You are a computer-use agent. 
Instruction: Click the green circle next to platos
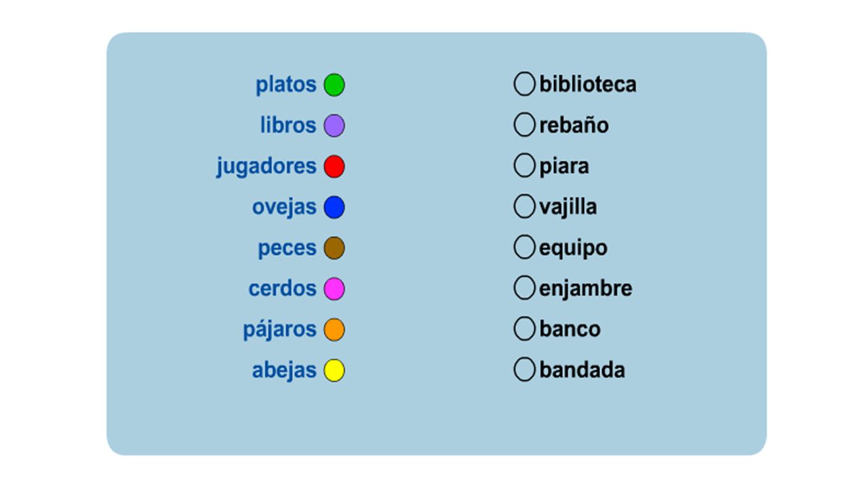point(334,85)
